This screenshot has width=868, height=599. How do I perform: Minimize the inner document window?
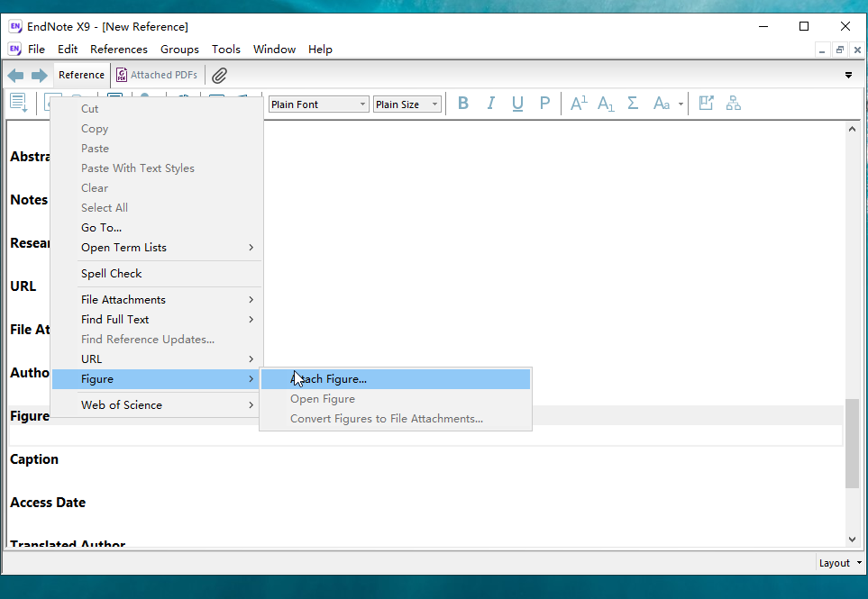[x=822, y=50]
